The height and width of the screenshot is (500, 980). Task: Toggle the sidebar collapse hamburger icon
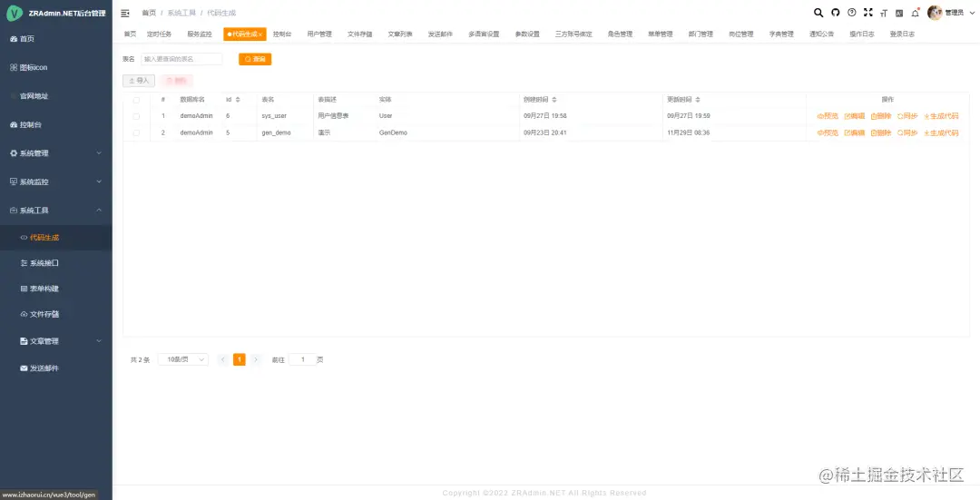[125, 13]
